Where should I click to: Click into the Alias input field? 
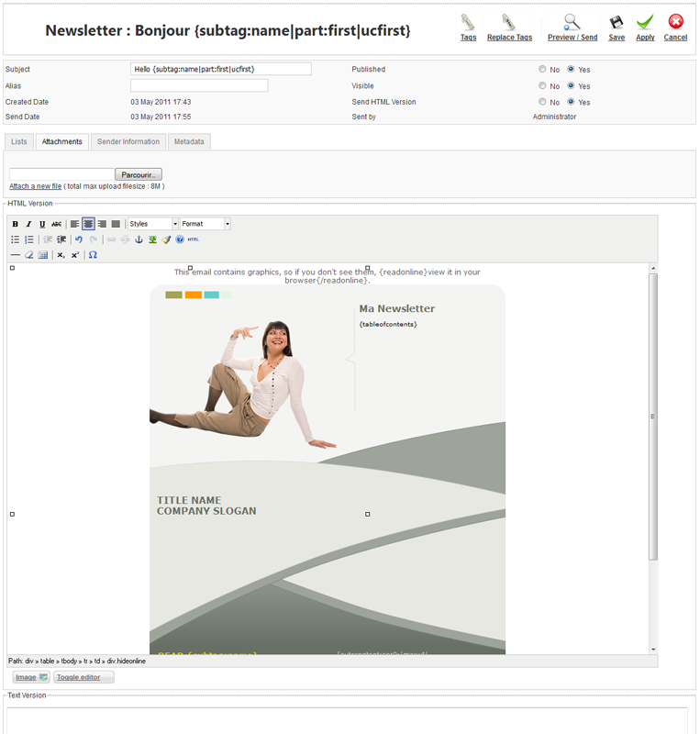(x=199, y=85)
